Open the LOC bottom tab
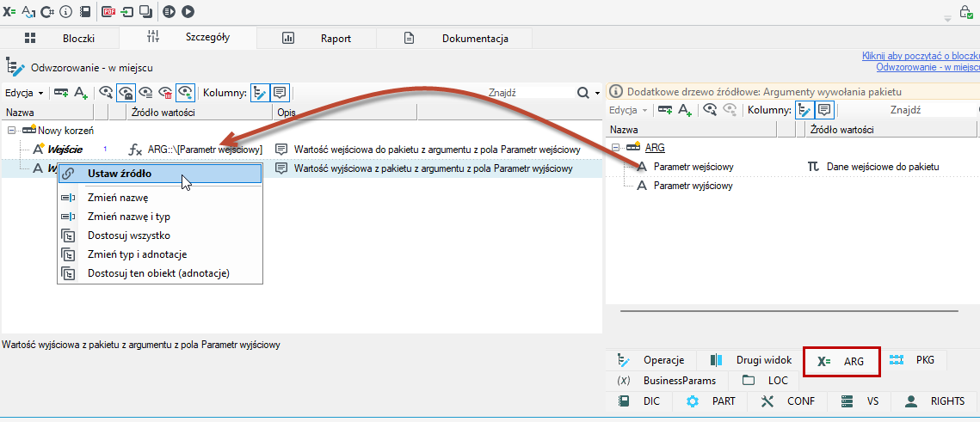Image resolution: width=980 pixels, height=422 pixels. [764, 380]
